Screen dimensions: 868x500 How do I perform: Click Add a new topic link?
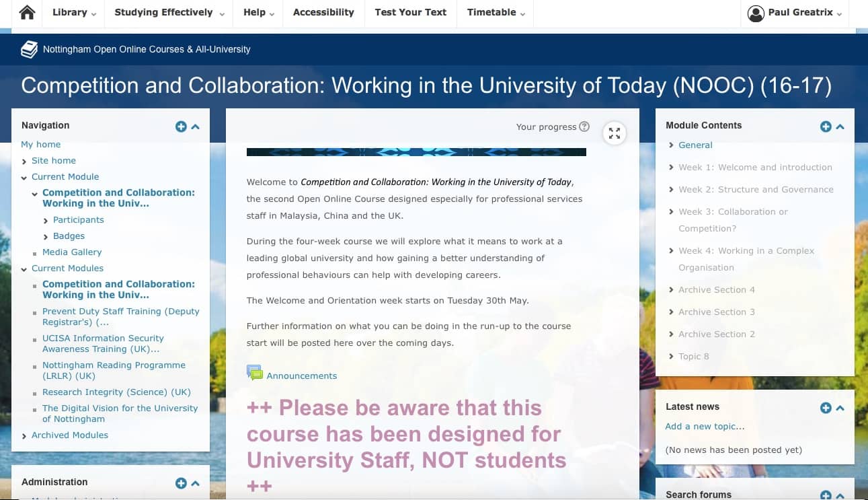tap(705, 426)
